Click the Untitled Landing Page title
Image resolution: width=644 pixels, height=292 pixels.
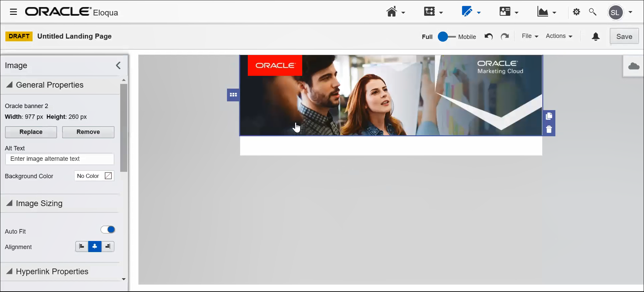tap(75, 36)
